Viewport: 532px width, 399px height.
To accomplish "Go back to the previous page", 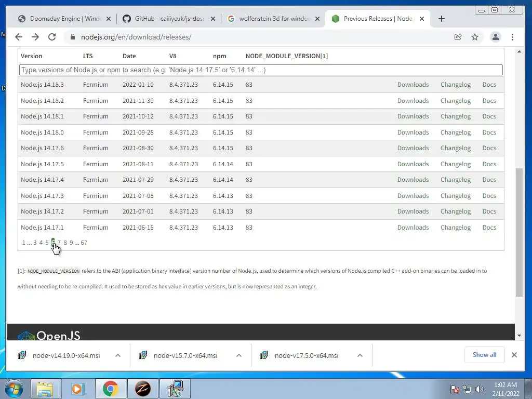I will click(x=19, y=37).
